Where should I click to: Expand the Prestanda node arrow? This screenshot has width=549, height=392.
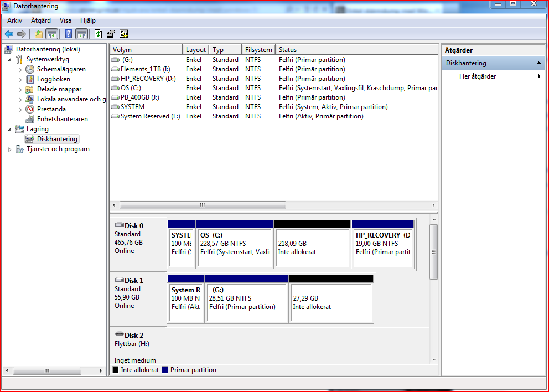[20, 109]
